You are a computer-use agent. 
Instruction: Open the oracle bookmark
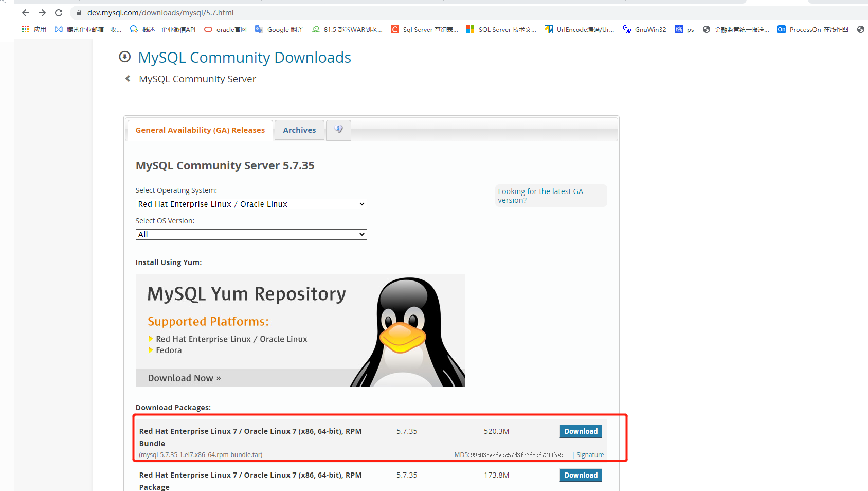pyautogui.click(x=226, y=30)
